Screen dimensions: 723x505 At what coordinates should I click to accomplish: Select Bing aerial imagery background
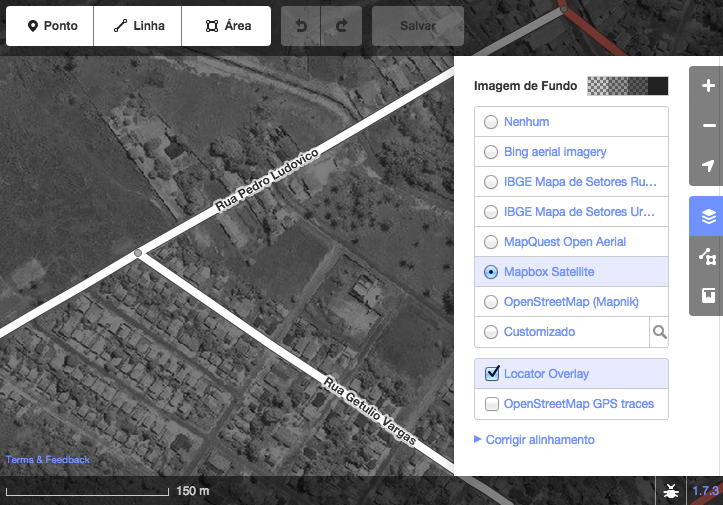coord(571,152)
